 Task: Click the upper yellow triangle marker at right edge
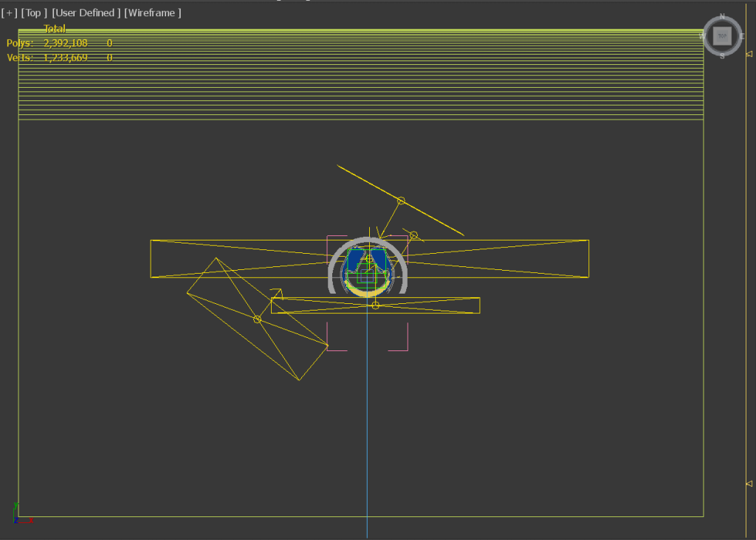(749, 54)
